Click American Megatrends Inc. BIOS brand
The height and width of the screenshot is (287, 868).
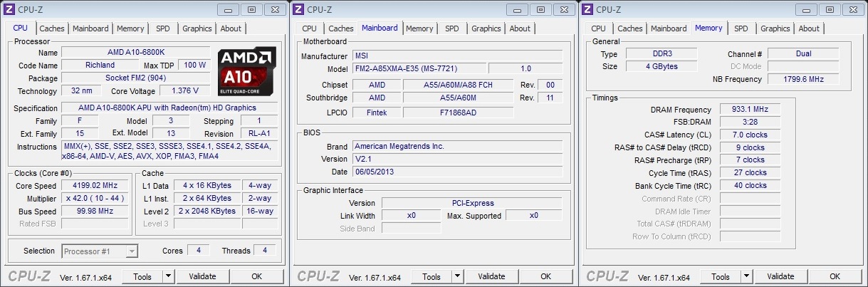(457, 146)
